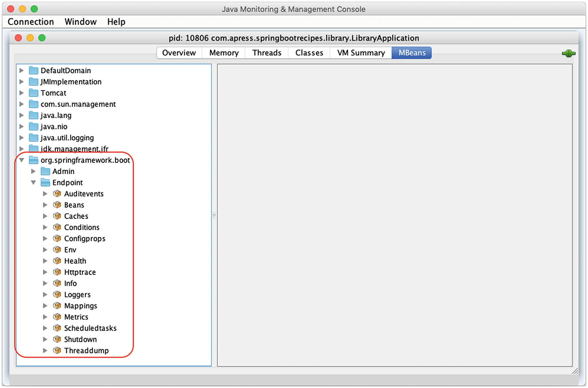Viewport: 588px width, 388px height.
Task: Select the Env MBean icon
Action: coord(57,250)
